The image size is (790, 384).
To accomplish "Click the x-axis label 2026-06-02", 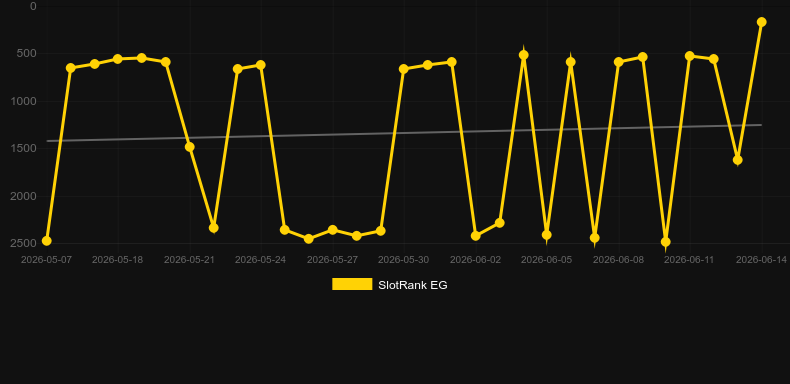I will (x=476, y=260).
